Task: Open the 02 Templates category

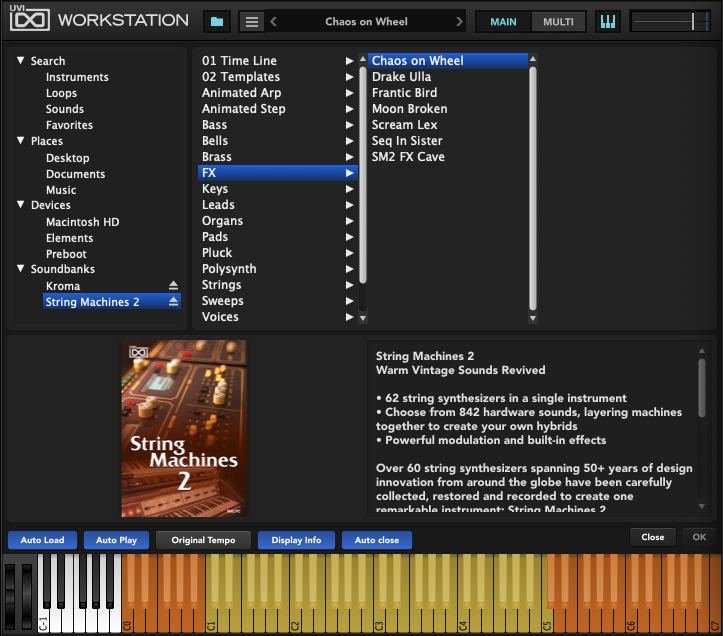Action: tap(277, 77)
